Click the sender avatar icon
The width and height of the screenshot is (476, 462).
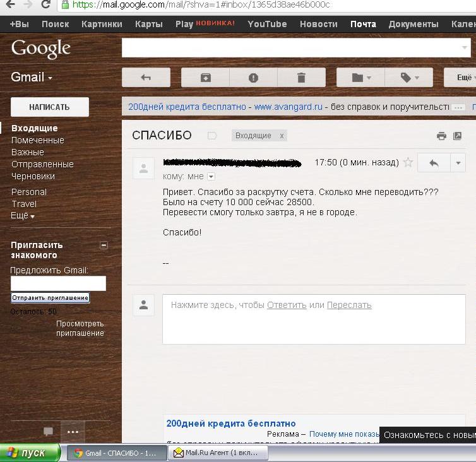pyautogui.click(x=143, y=168)
